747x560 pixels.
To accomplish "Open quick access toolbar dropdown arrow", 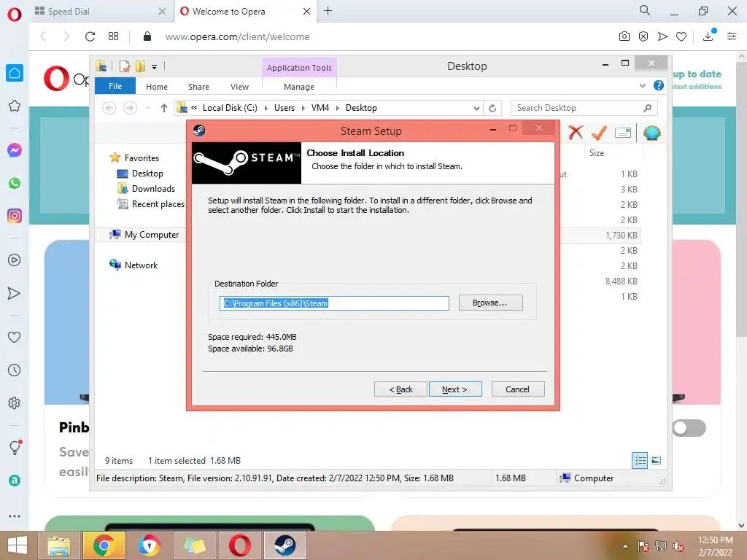I will coord(155,66).
